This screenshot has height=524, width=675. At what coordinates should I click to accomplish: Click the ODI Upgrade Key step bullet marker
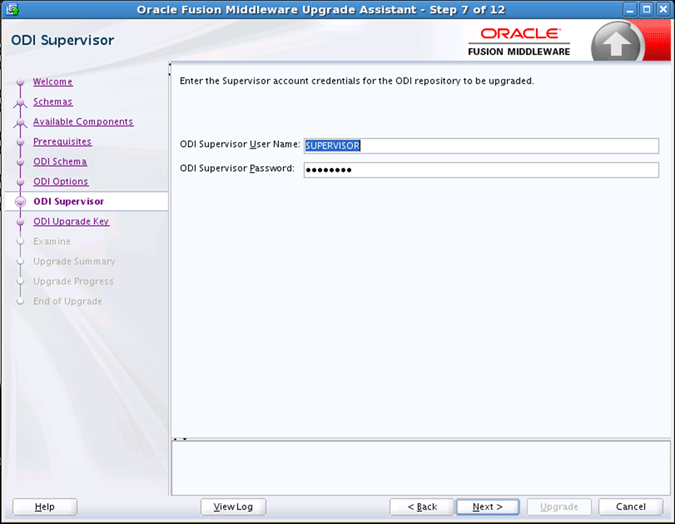(x=20, y=222)
